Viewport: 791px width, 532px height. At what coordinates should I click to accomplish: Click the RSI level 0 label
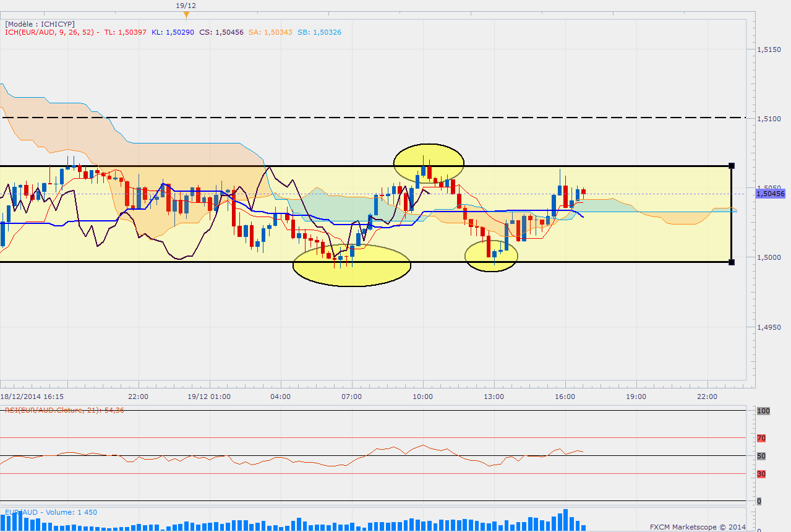pyautogui.click(x=759, y=501)
